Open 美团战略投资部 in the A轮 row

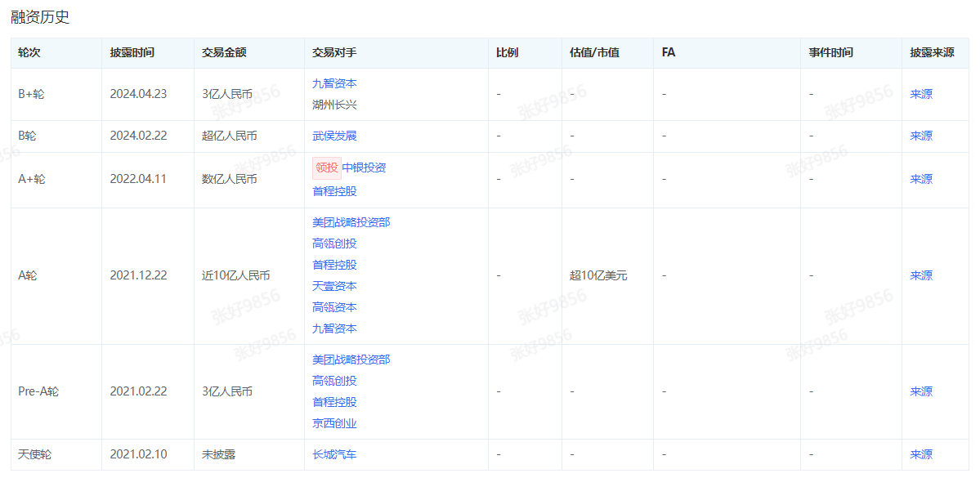tap(351, 221)
